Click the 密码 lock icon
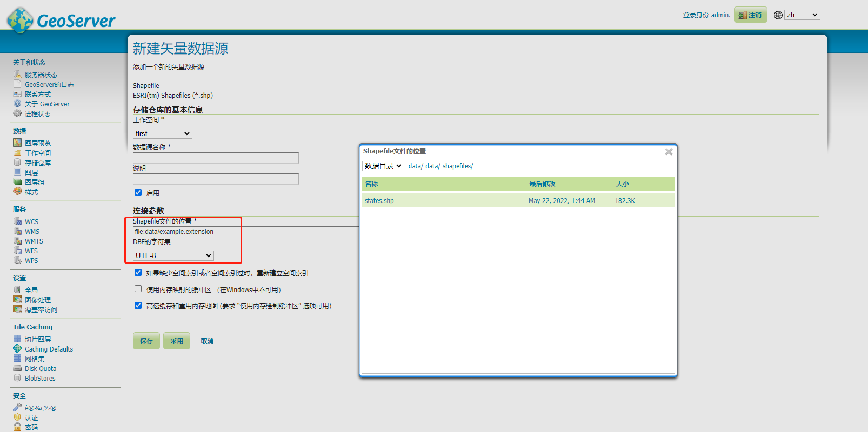This screenshot has width=868, height=432. click(17, 427)
